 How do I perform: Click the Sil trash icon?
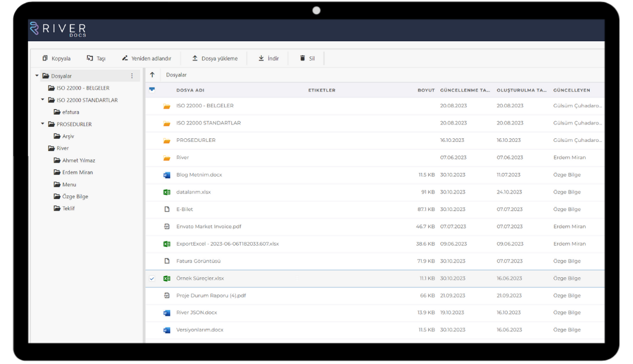click(303, 58)
